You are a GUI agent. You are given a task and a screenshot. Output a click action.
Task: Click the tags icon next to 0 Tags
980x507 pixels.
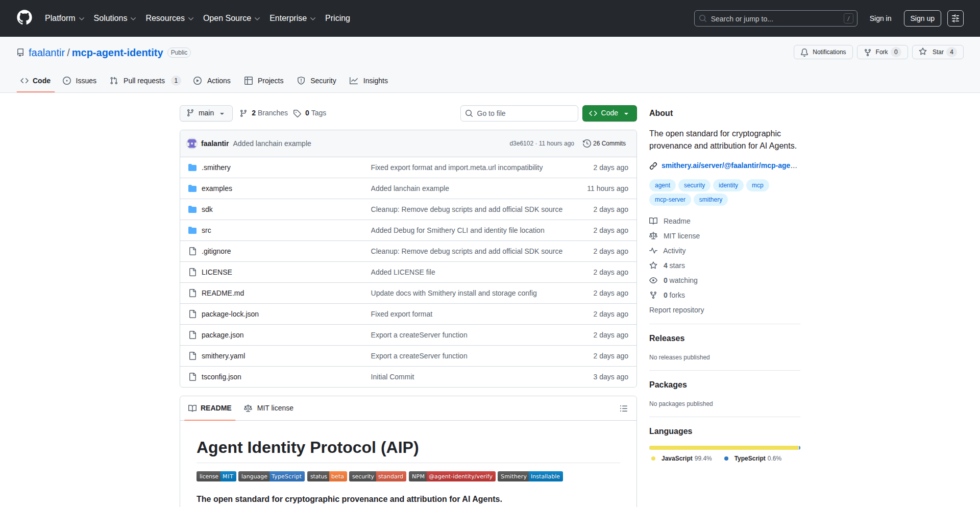[x=297, y=113]
